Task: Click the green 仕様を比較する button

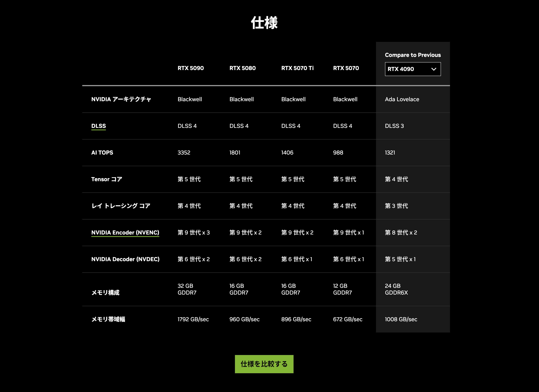Action: coord(264,364)
